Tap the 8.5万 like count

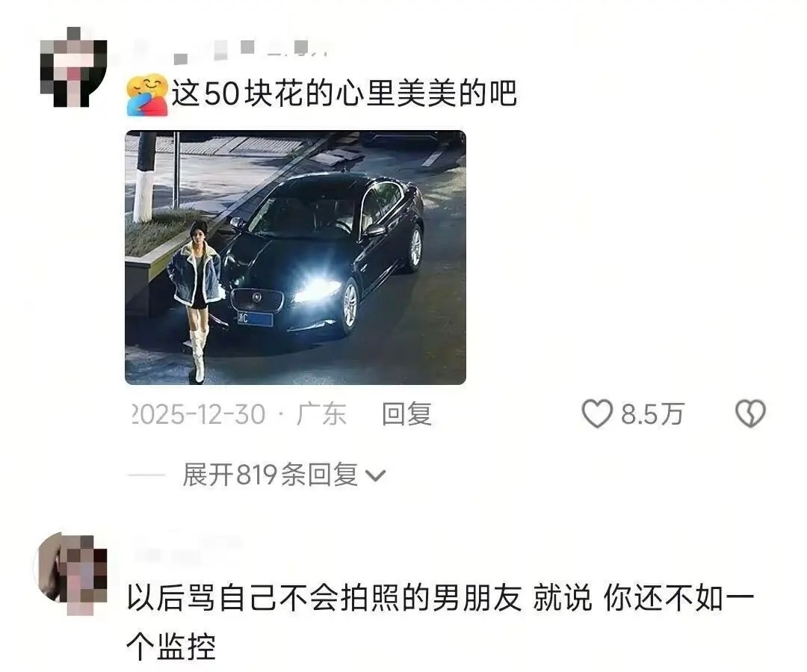[652, 414]
